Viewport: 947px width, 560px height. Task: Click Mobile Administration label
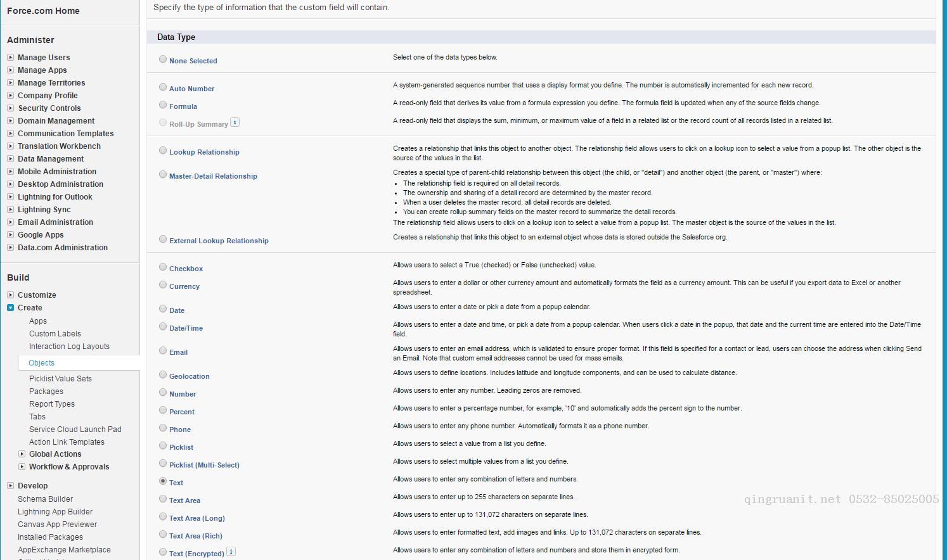point(57,172)
